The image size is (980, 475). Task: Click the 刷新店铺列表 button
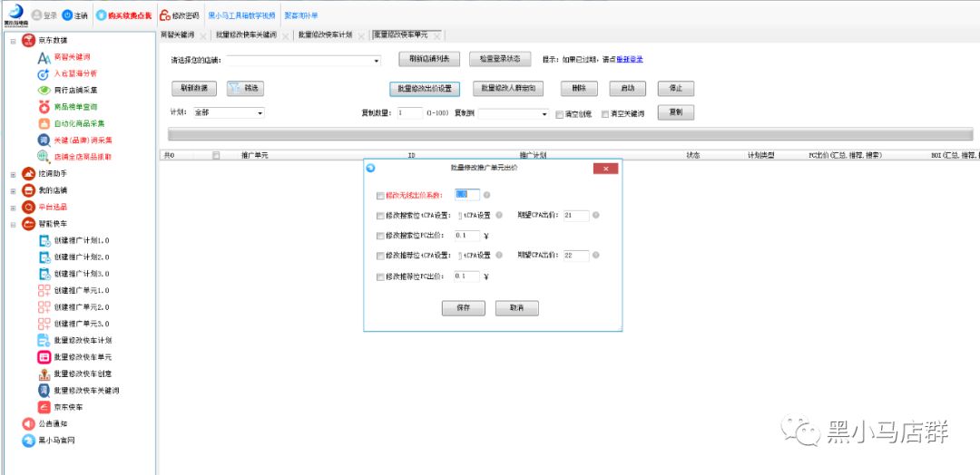pyautogui.click(x=429, y=59)
